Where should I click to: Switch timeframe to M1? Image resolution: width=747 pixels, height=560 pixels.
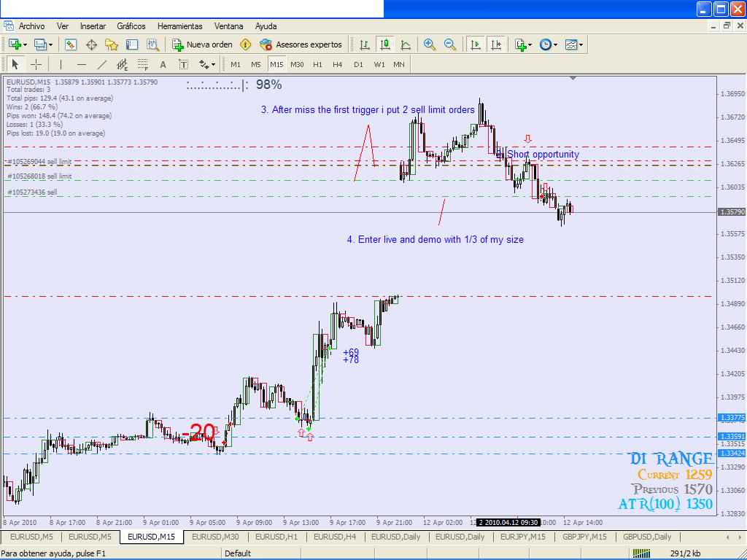click(x=236, y=64)
